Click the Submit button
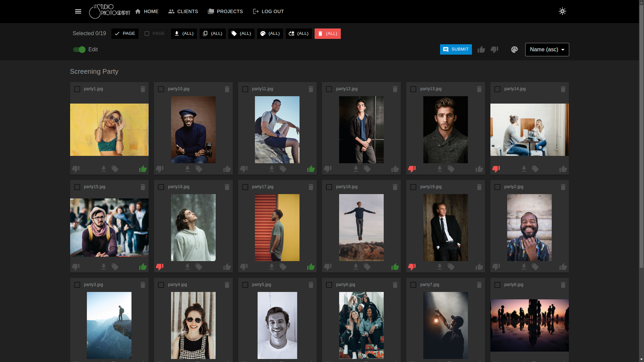Screen dimensions: 644x362 (x=456, y=49)
